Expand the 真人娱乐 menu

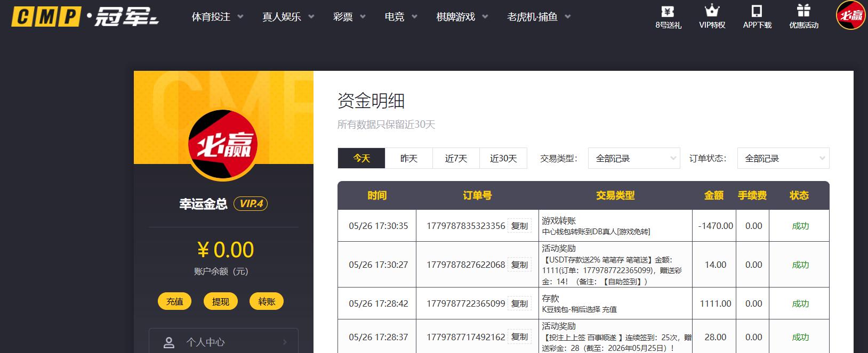pyautogui.click(x=288, y=17)
